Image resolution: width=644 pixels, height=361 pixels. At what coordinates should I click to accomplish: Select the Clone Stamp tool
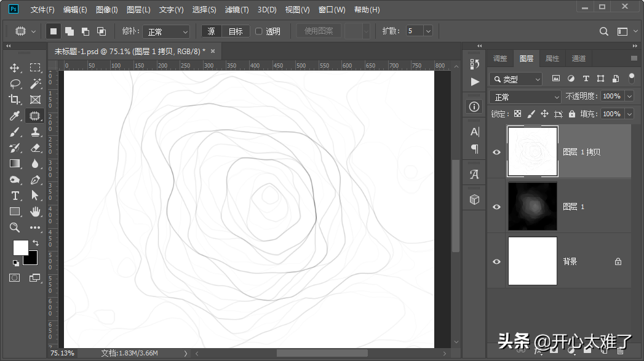[x=35, y=132]
